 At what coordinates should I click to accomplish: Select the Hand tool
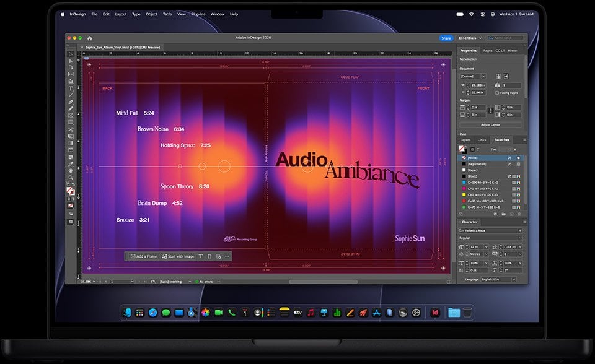click(x=71, y=171)
